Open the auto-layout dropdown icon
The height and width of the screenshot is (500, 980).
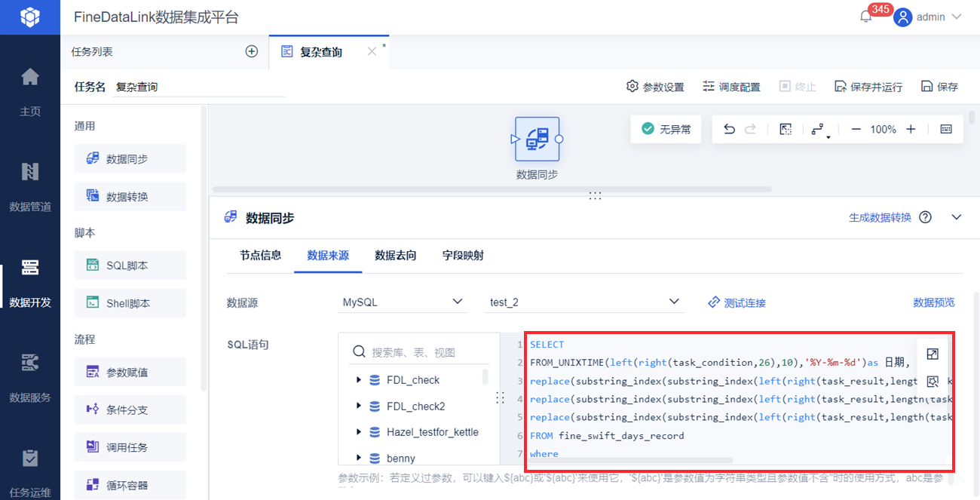819,130
